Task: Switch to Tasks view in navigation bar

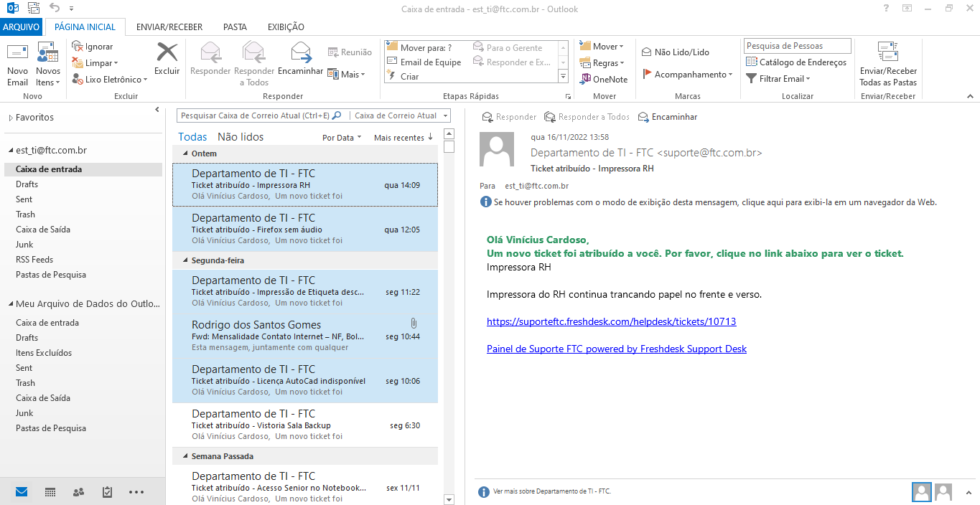Action: tap(107, 492)
